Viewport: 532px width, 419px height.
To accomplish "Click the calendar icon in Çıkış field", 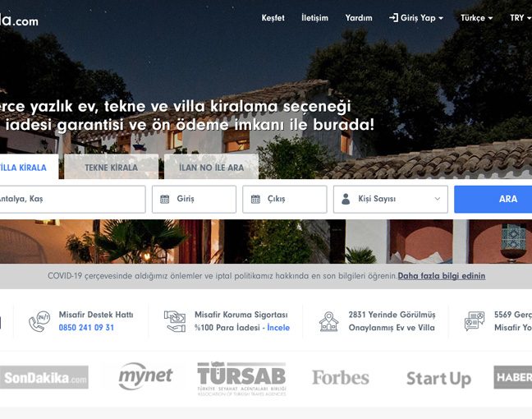I will pyautogui.click(x=255, y=199).
